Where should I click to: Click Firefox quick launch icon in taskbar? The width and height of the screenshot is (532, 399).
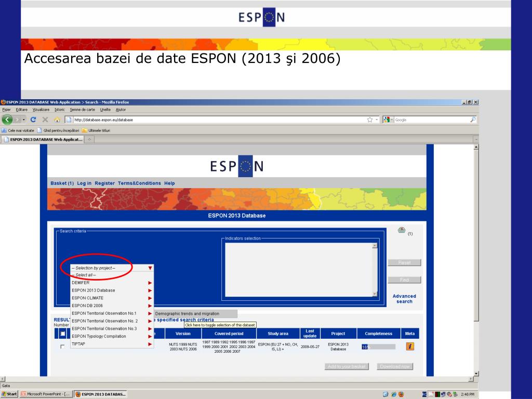pyautogui.click(x=401, y=394)
